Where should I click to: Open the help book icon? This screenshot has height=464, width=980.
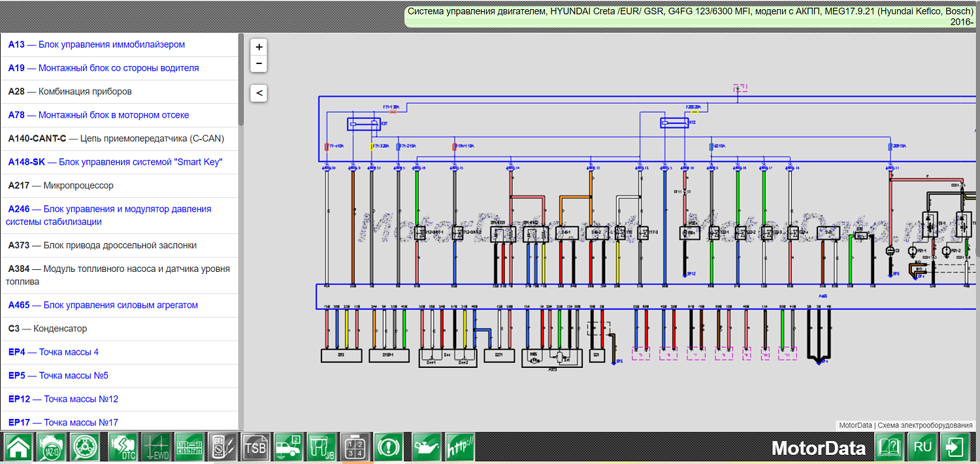click(x=889, y=448)
